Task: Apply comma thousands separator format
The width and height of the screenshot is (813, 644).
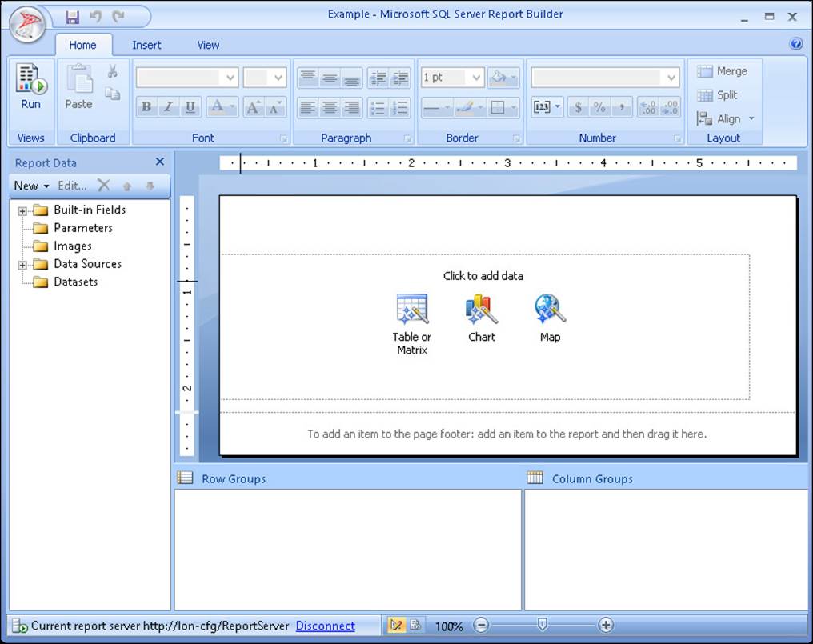Action: tap(621, 107)
